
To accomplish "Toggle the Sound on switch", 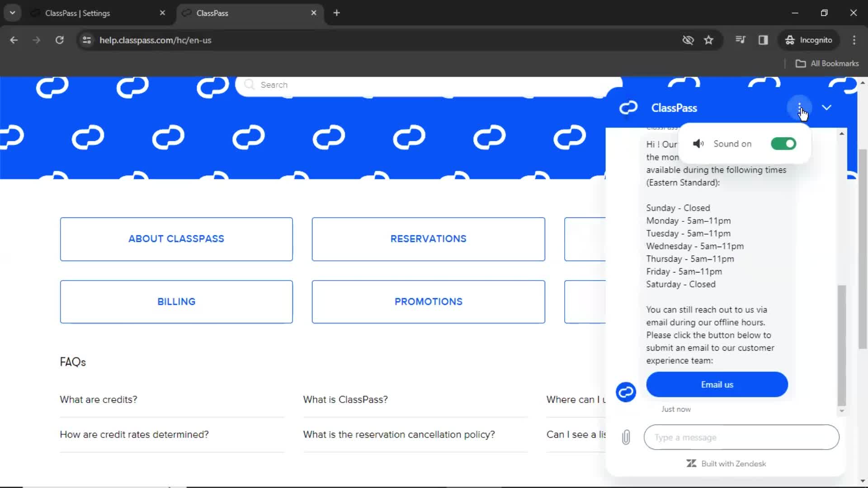I will click(x=783, y=144).
